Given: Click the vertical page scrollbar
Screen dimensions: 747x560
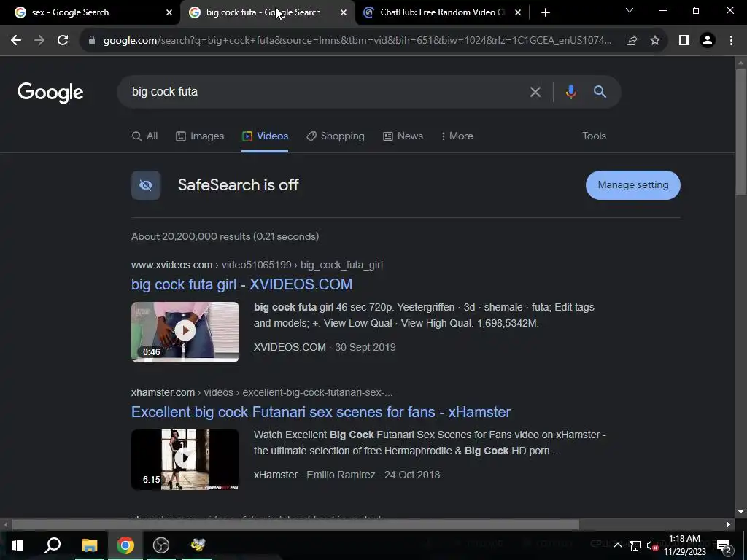Looking at the screenshot, I should pos(740,132).
